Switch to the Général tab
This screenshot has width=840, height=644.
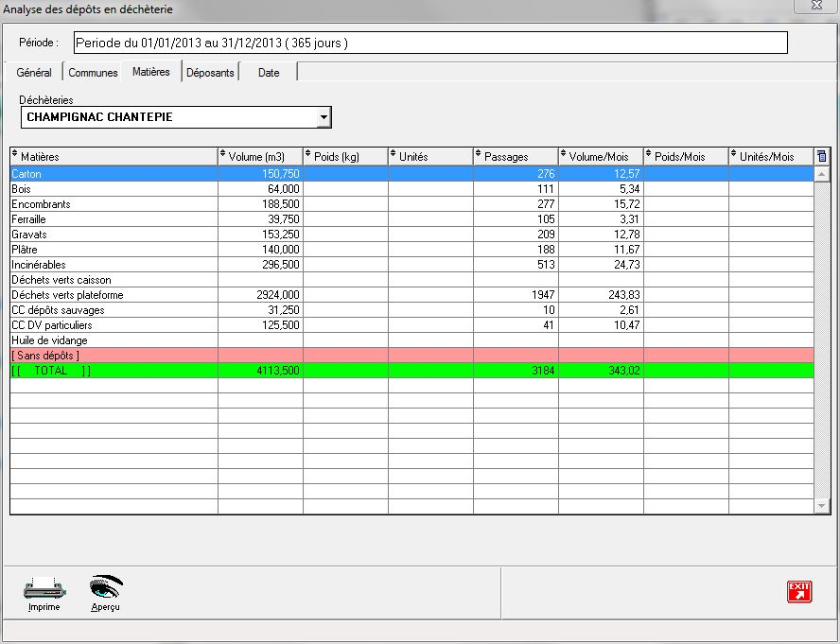click(34, 73)
